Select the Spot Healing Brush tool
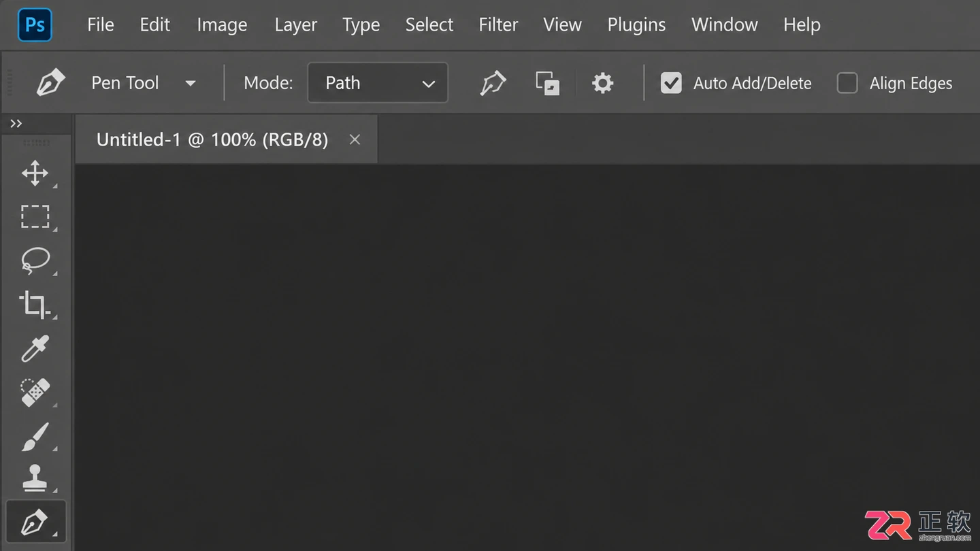The image size is (980, 551). pos(35,393)
